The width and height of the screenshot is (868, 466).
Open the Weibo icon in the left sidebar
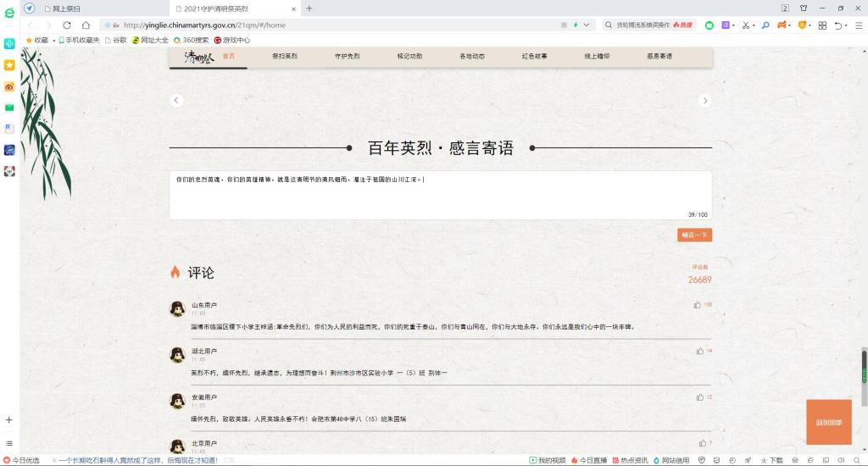[9, 86]
